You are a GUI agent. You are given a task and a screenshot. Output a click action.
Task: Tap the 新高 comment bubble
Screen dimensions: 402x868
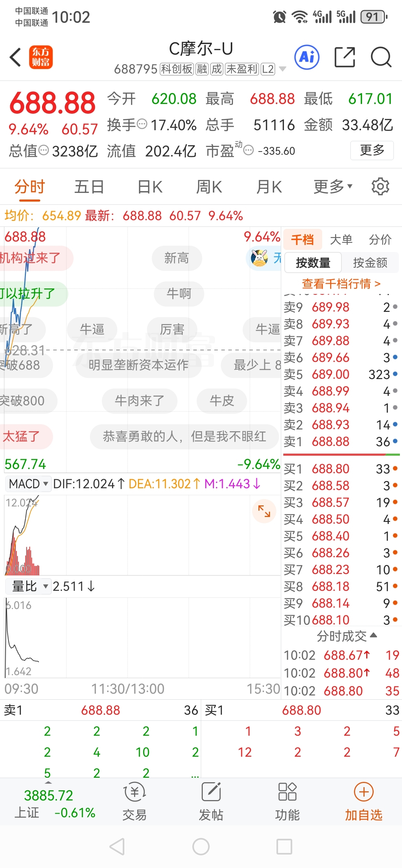(x=177, y=258)
